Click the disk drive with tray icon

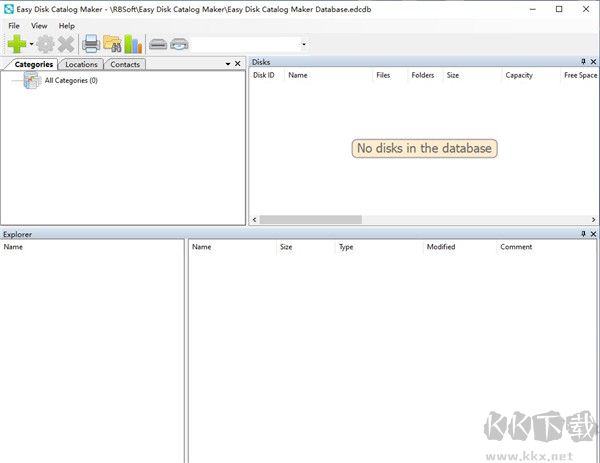point(179,44)
